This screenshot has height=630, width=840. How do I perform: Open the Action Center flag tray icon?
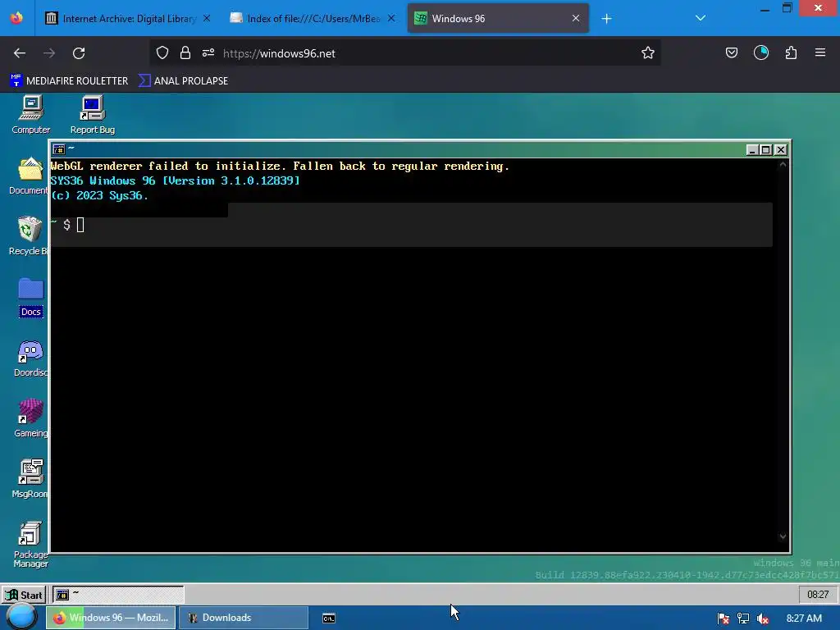coord(724,619)
